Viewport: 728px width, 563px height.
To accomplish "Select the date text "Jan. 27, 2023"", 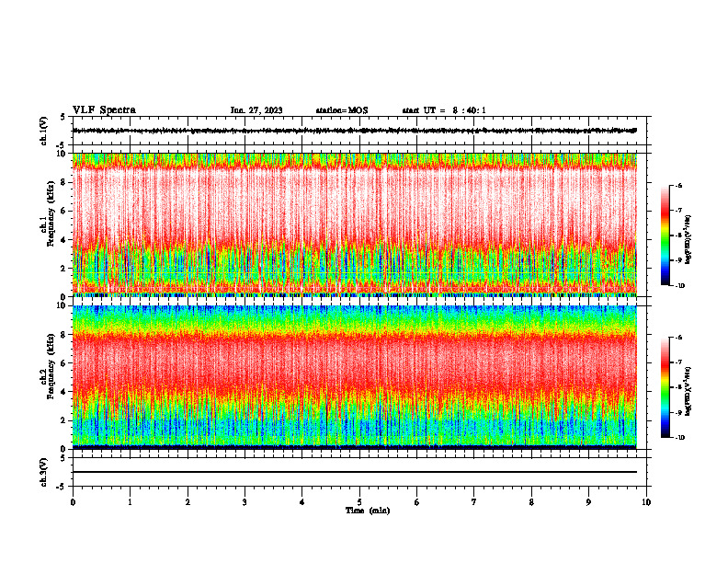I will point(256,110).
